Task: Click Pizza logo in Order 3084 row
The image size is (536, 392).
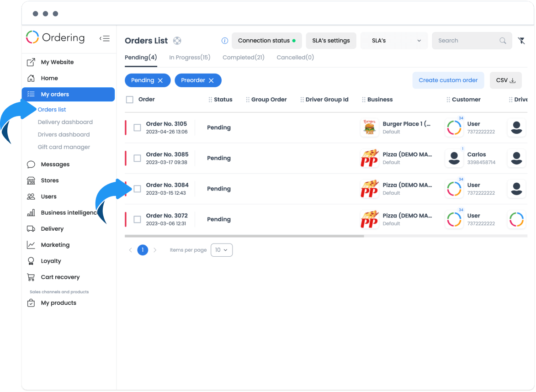Action: 370,189
